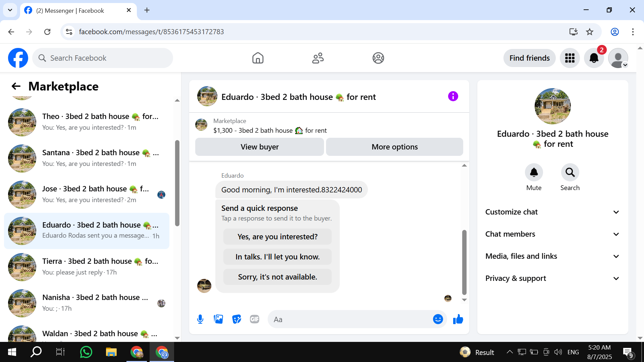Open the Friends icon in top navigation
This screenshot has height=362, width=644.
click(x=318, y=58)
